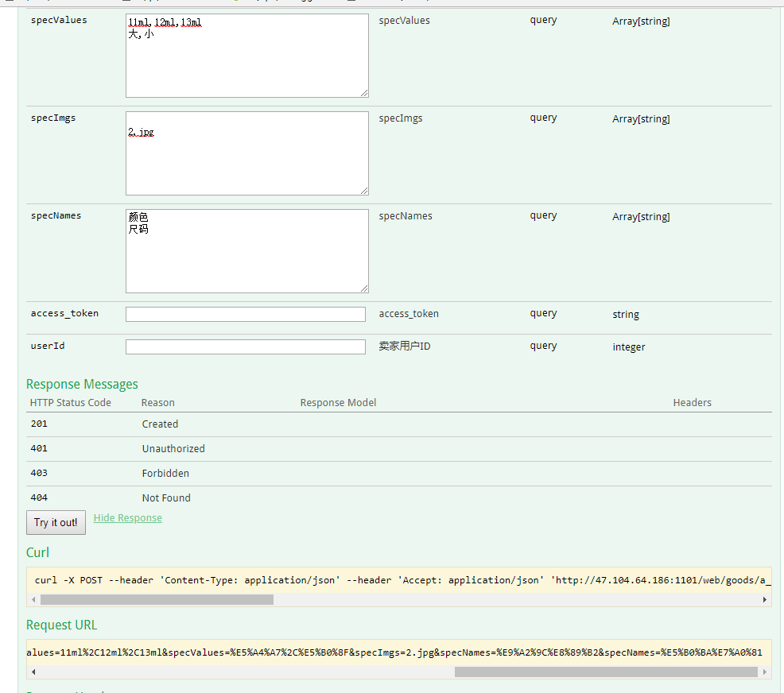The height and width of the screenshot is (693, 784).
Task: Click the resize grip of specImgs textarea
Action: tap(365, 192)
